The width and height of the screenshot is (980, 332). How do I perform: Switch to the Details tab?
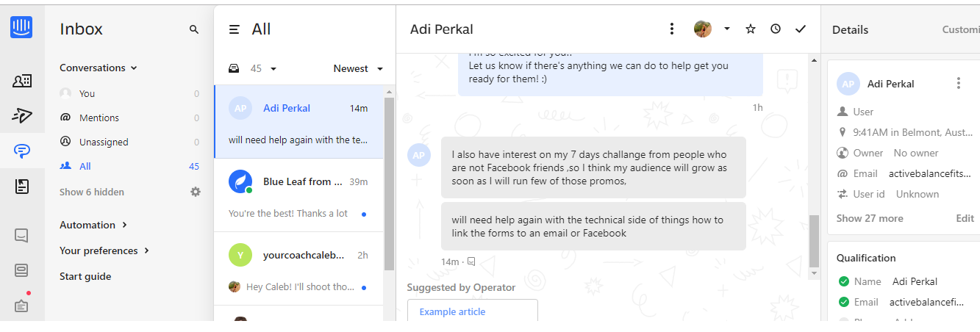click(x=850, y=29)
